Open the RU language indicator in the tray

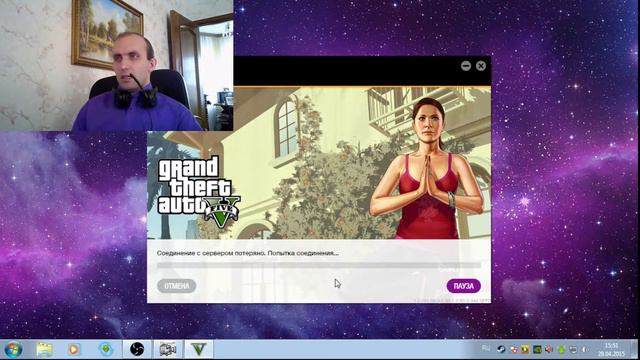(486, 348)
